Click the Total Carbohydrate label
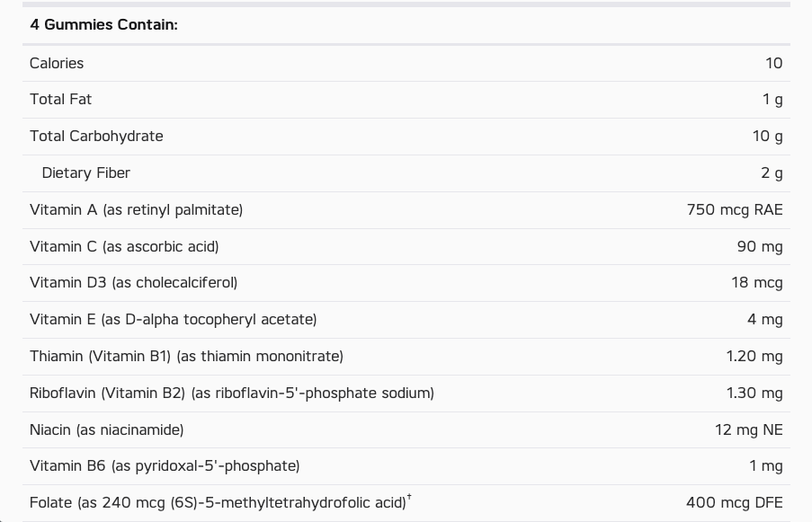This screenshot has width=812, height=522. [x=96, y=136]
